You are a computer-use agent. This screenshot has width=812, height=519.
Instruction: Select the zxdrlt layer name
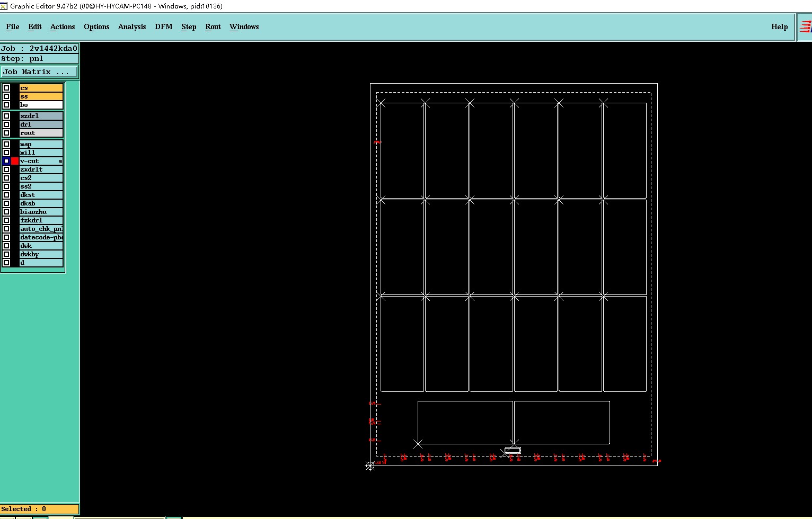click(x=41, y=169)
